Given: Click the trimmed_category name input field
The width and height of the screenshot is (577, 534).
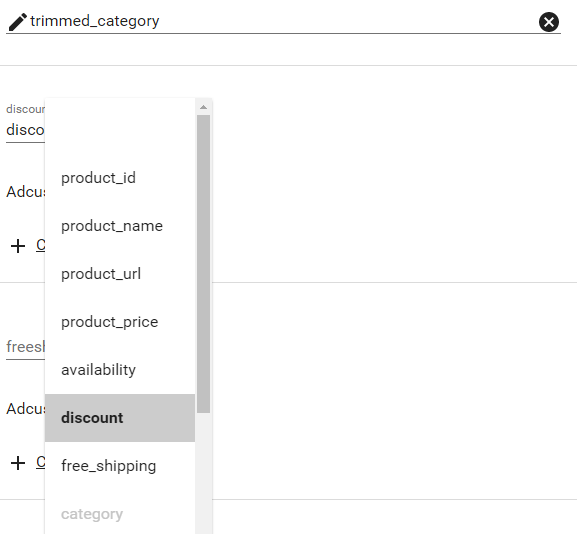Looking at the screenshot, I should click(x=283, y=21).
